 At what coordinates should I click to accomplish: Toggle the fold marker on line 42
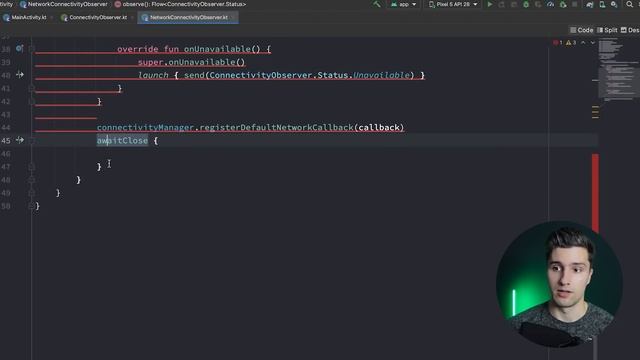tap(31, 101)
